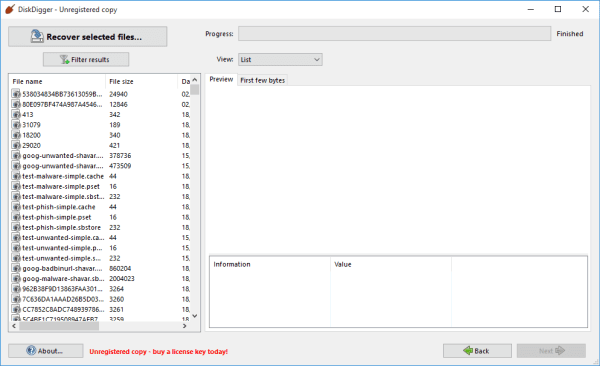Select file name 29020 in list
The image size is (600, 366).
[x=31, y=145]
